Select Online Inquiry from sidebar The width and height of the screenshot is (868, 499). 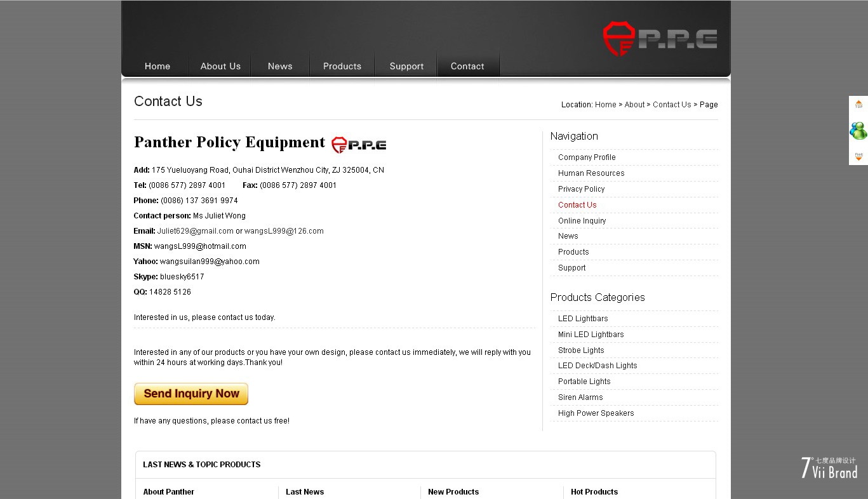[582, 221]
